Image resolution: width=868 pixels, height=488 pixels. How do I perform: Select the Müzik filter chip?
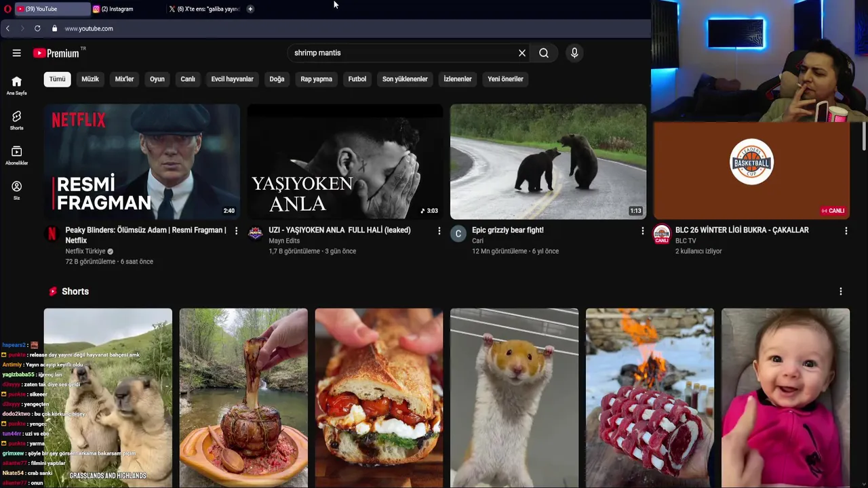(x=90, y=79)
